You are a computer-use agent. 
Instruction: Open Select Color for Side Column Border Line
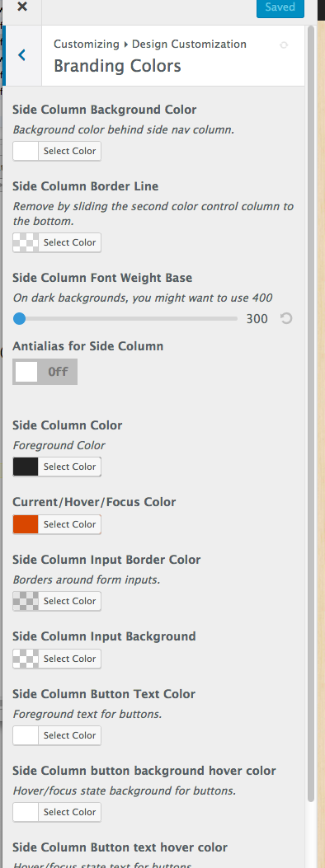click(70, 242)
